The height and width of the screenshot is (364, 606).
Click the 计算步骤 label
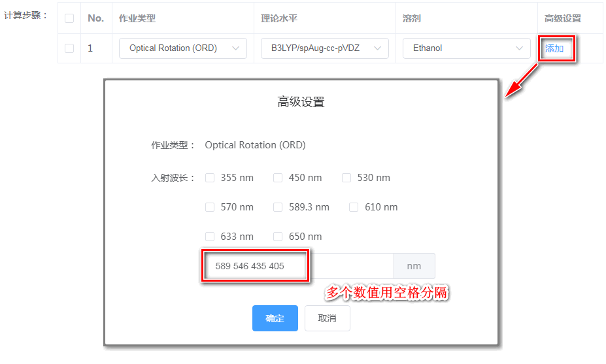click(x=26, y=15)
